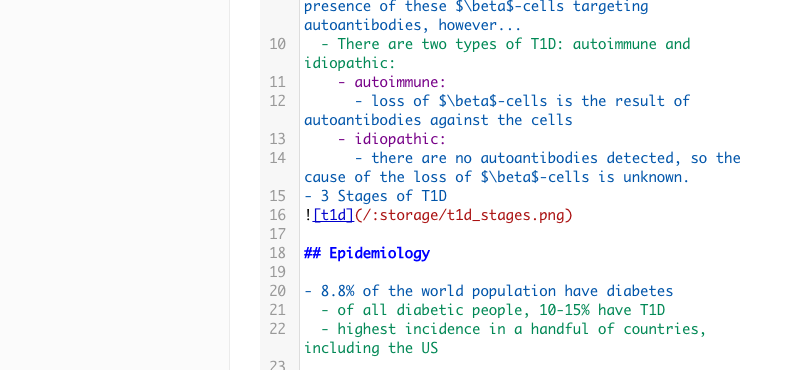The height and width of the screenshot is (370, 800).
Task: Select line number 19 in gutter
Action: coord(278,272)
